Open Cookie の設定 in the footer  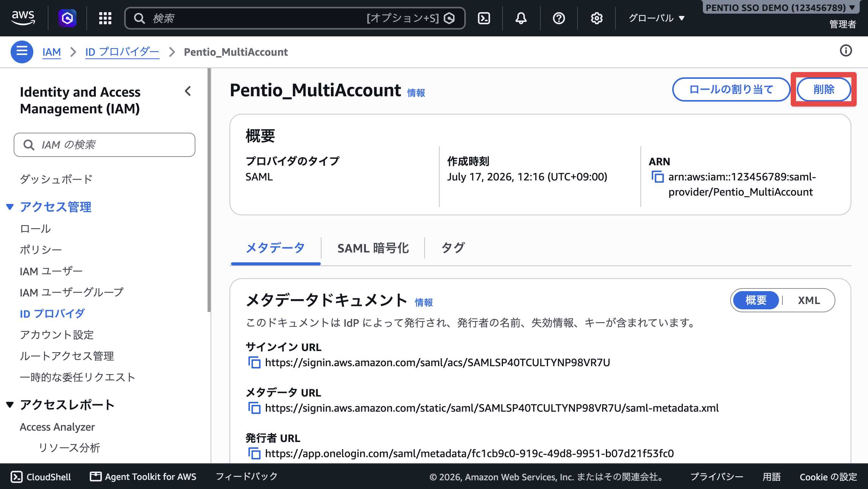pyautogui.click(x=828, y=477)
